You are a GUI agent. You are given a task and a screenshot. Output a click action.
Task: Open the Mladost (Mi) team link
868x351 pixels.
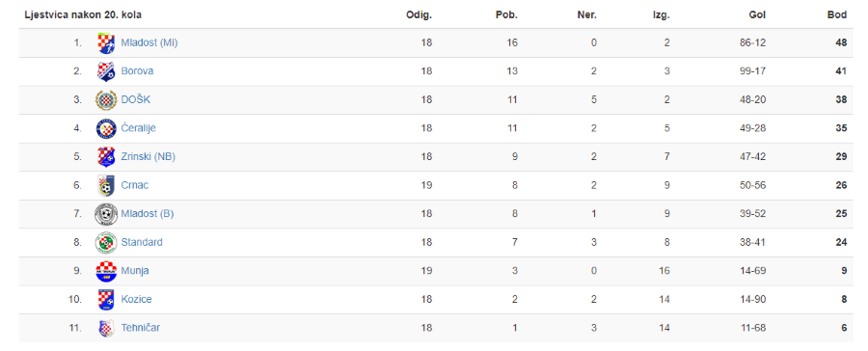[x=149, y=42]
